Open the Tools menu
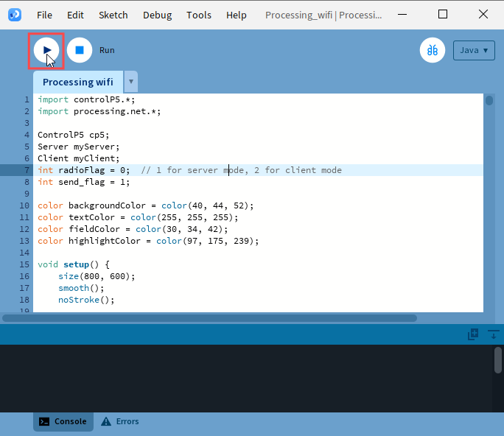Viewport: 504px width, 436px height. coord(199,15)
